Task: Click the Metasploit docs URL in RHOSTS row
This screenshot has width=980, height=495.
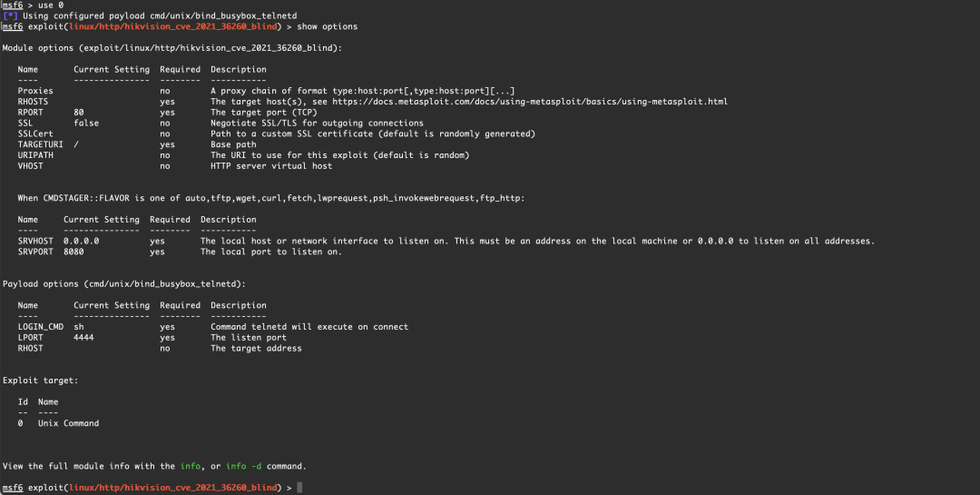Action: [530, 102]
